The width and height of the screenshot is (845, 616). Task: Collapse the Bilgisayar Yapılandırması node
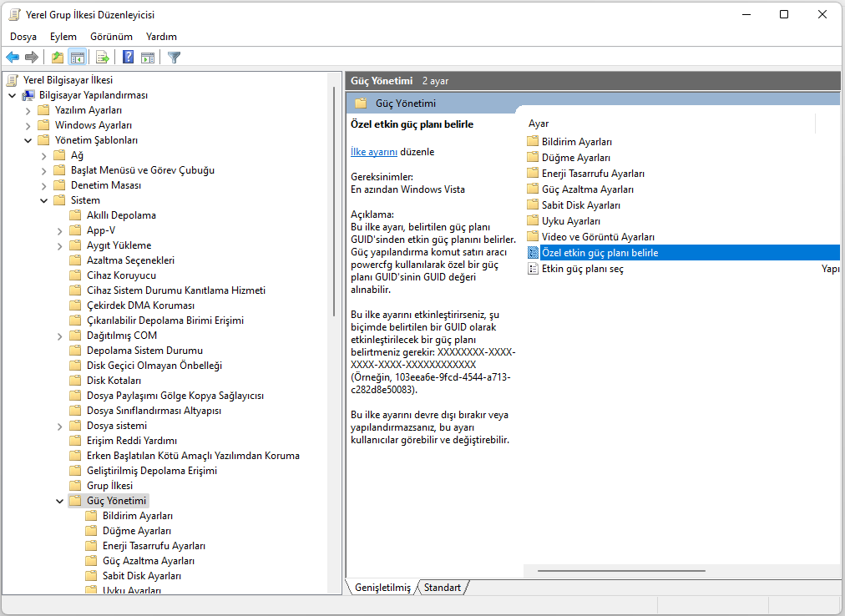pos(13,95)
